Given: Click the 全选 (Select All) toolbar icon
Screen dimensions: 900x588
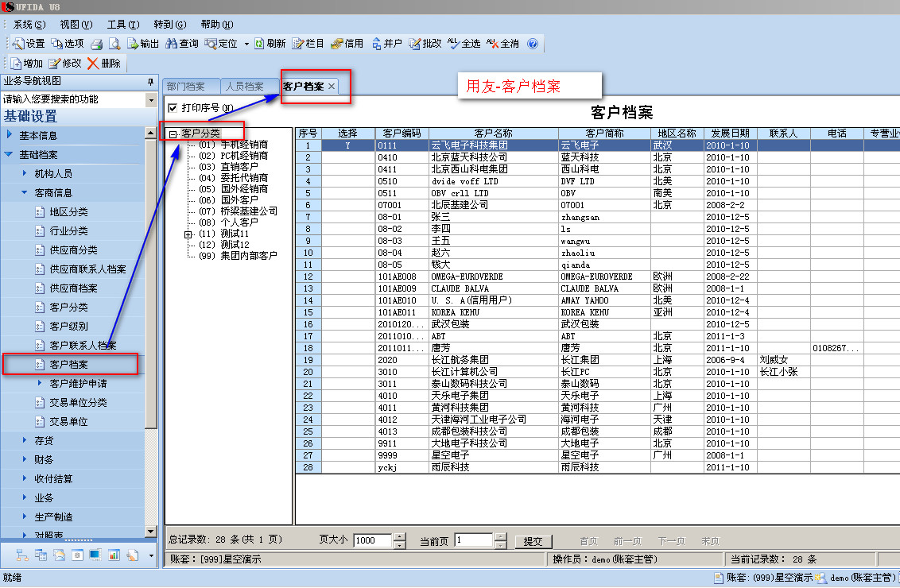Looking at the screenshot, I should coord(453,44).
